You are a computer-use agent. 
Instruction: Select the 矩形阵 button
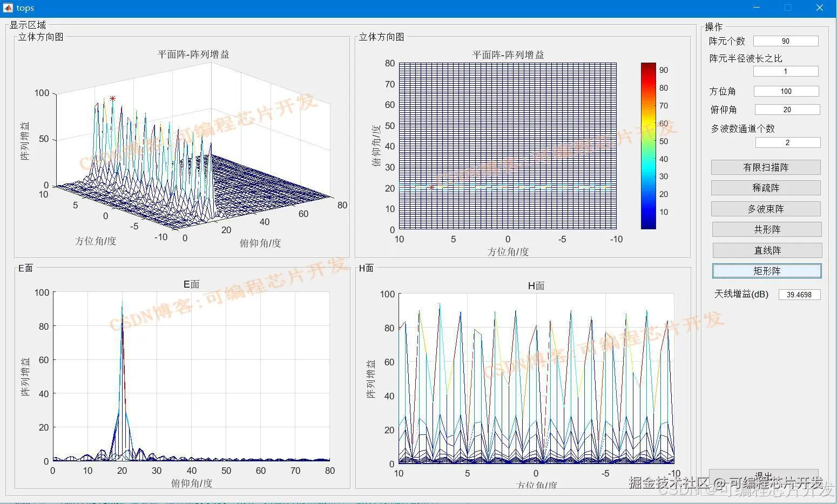(x=767, y=271)
